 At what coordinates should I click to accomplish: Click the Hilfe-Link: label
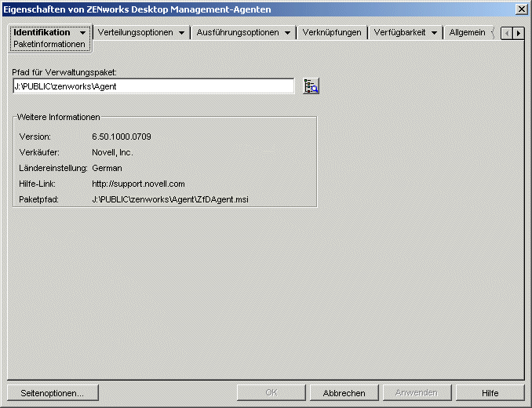point(38,184)
